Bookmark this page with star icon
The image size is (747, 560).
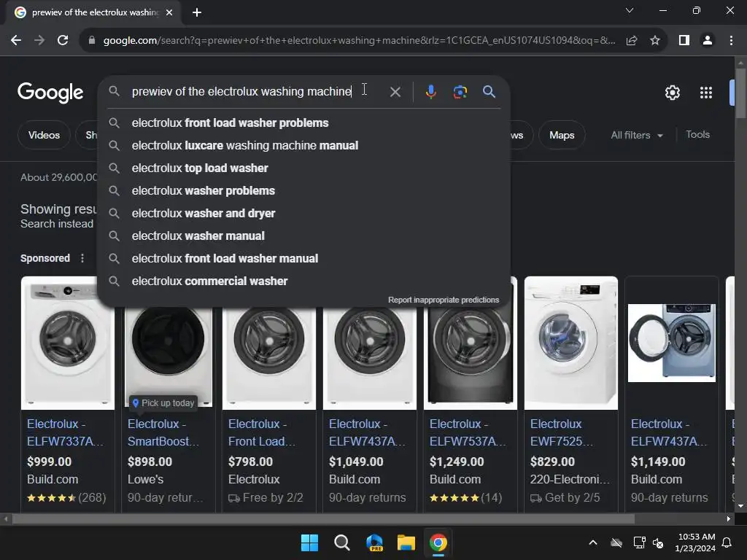coord(655,41)
